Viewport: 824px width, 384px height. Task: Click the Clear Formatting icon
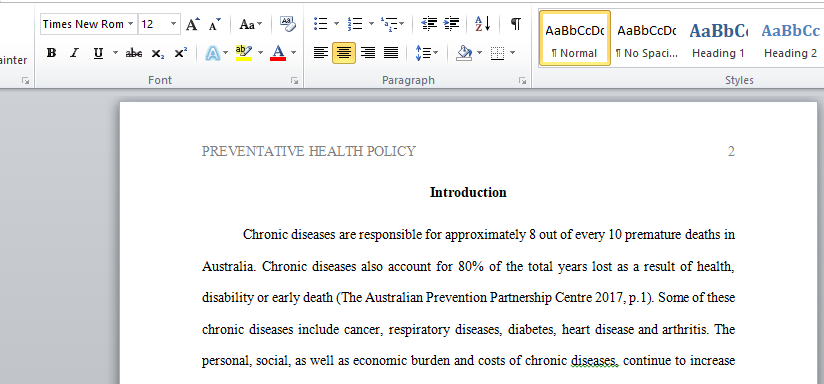(x=287, y=24)
